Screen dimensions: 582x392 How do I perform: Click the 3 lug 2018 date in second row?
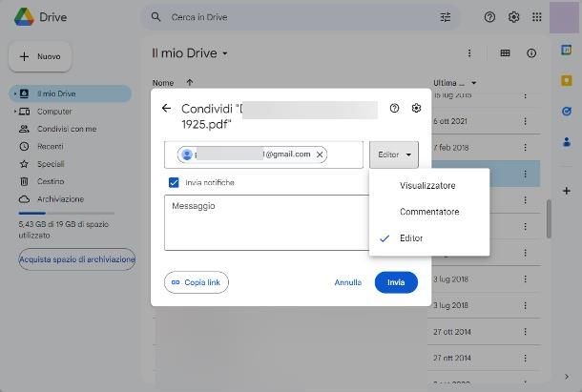pyautogui.click(x=450, y=305)
